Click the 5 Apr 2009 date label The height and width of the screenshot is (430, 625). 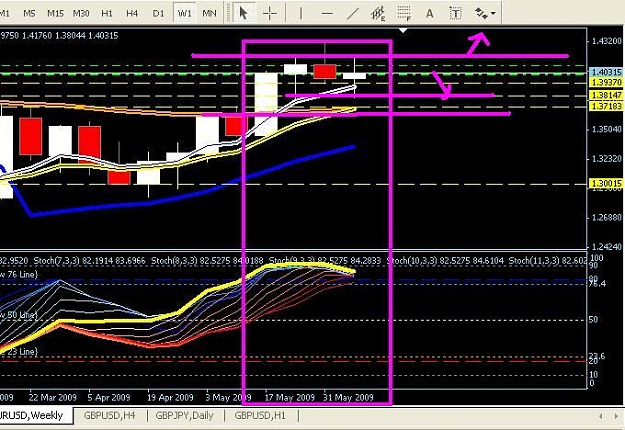(109, 398)
